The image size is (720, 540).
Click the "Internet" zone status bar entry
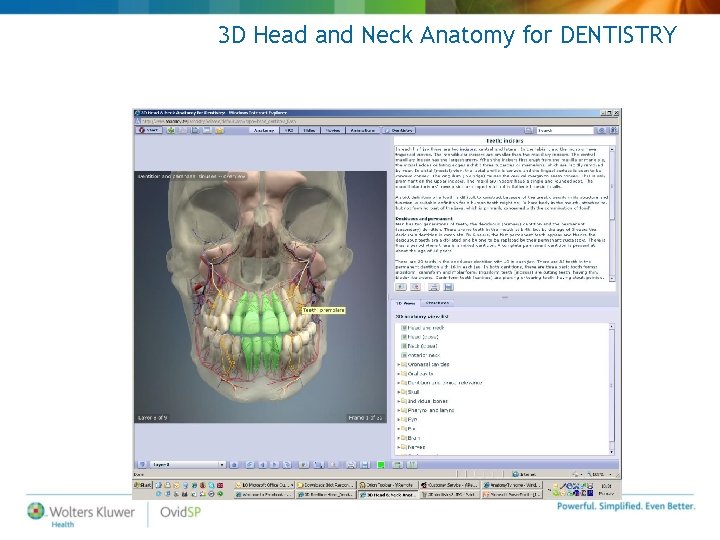[x=523, y=474]
